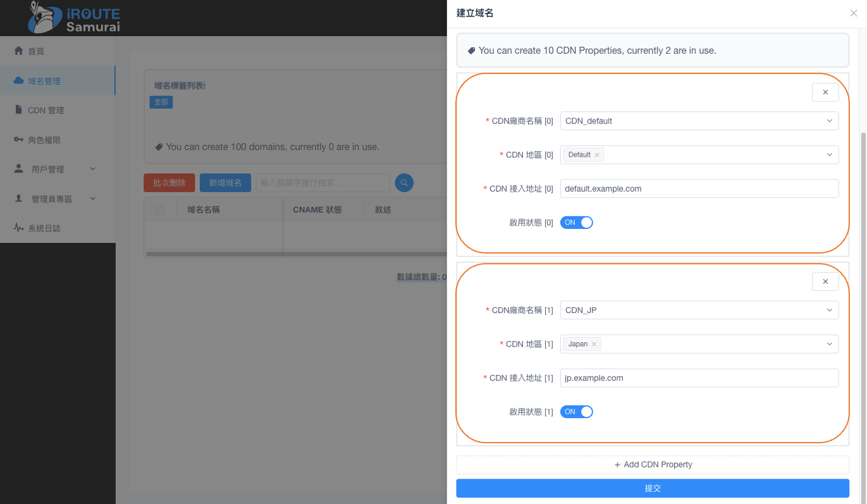Remove the Default region tag

(x=597, y=155)
